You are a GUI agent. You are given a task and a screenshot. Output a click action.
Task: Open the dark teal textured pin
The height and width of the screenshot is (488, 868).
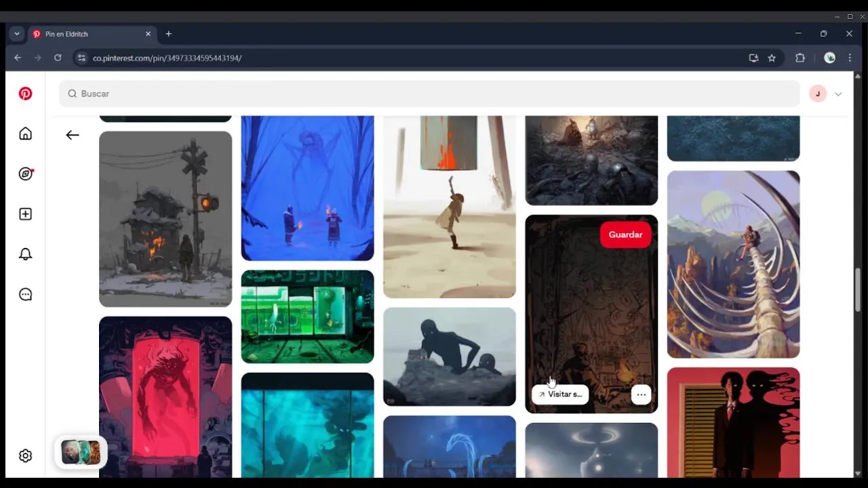coord(733,138)
